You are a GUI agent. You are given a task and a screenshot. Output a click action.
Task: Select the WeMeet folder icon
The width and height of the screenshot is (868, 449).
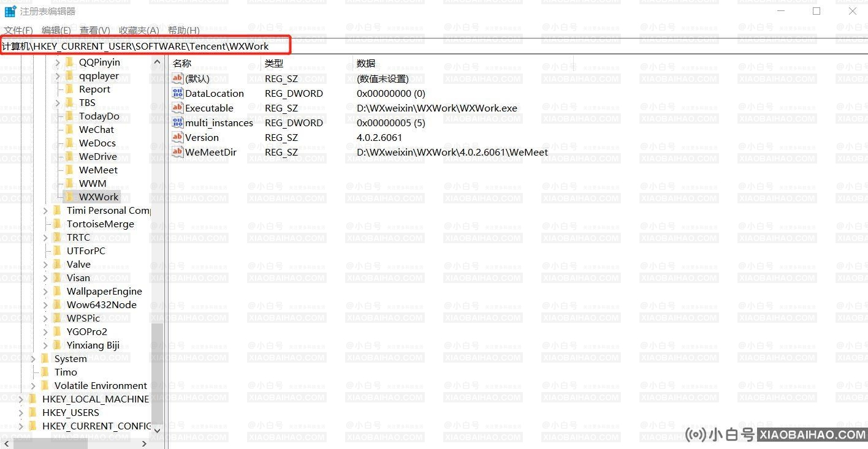[69, 170]
